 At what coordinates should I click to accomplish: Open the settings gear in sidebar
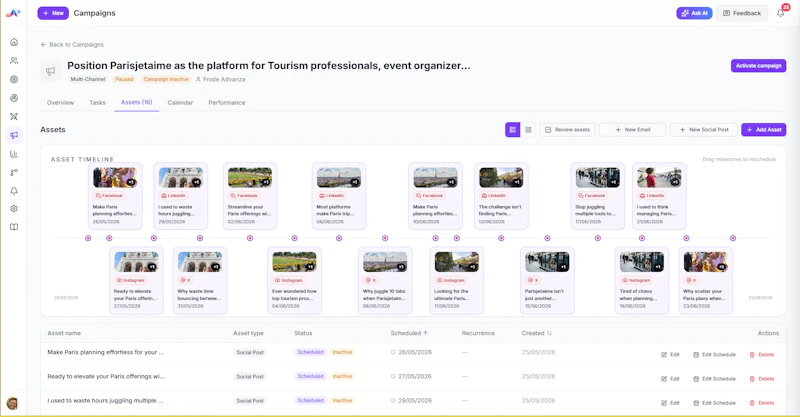[14, 208]
